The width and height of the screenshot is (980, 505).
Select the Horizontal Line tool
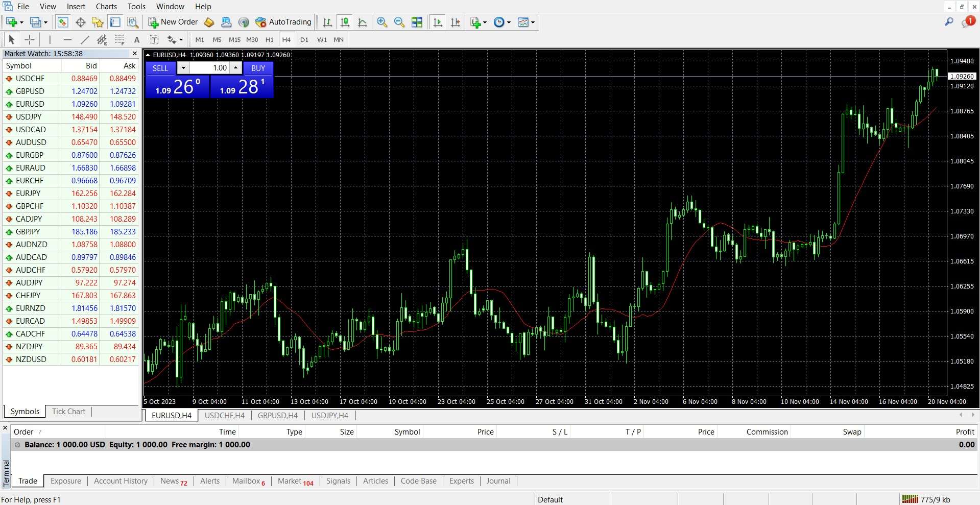[x=67, y=39]
